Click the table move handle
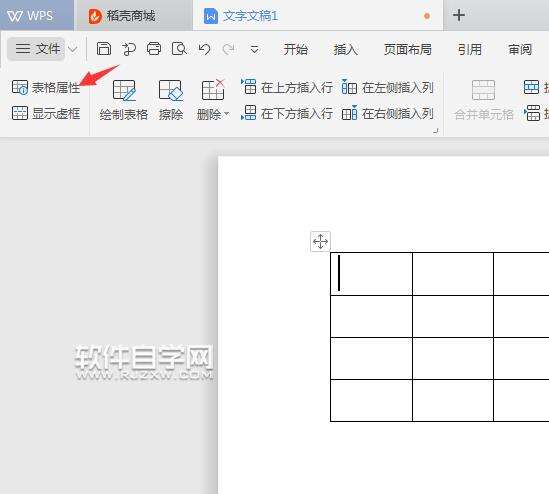Screen dimensions: 549x494 click(x=320, y=241)
